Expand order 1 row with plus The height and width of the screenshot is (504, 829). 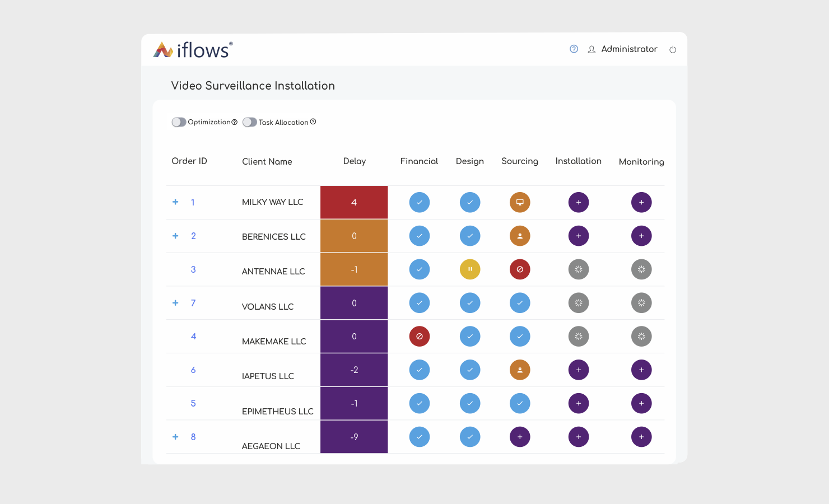[175, 202]
